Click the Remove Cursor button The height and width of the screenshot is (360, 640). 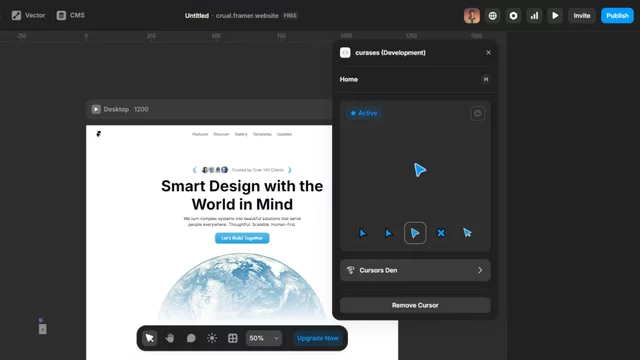click(415, 305)
